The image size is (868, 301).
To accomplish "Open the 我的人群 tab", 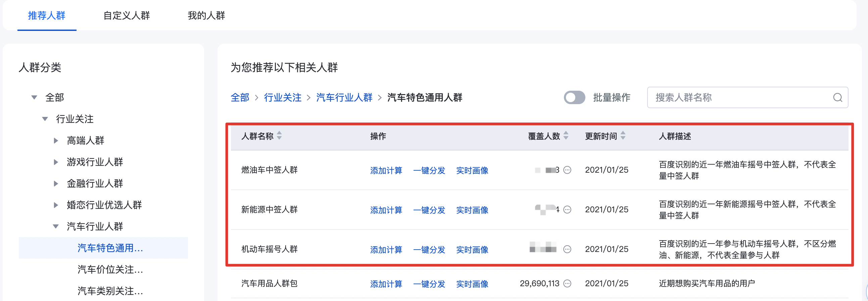I will [206, 15].
